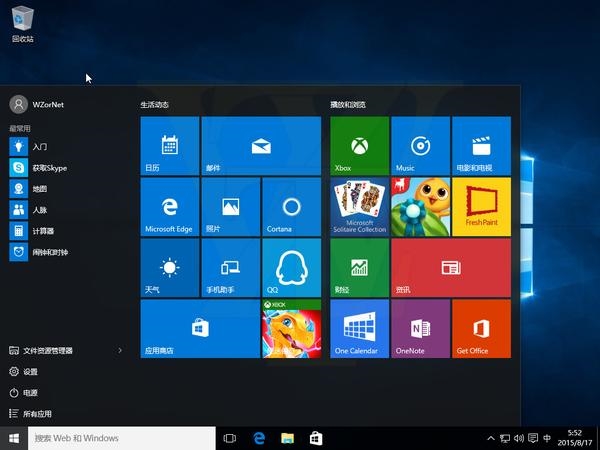Open the 照片 photos tile
This screenshot has width=600, height=450.
(231, 207)
